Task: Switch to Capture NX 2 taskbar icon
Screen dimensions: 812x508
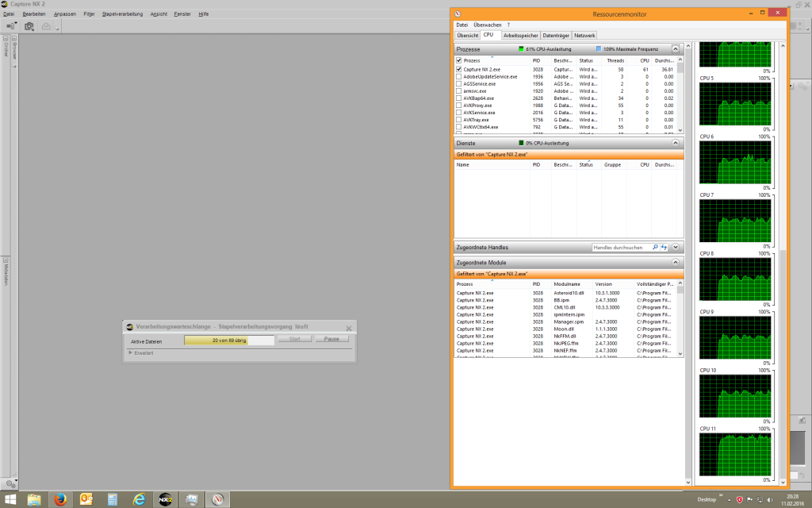Action: point(165,500)
